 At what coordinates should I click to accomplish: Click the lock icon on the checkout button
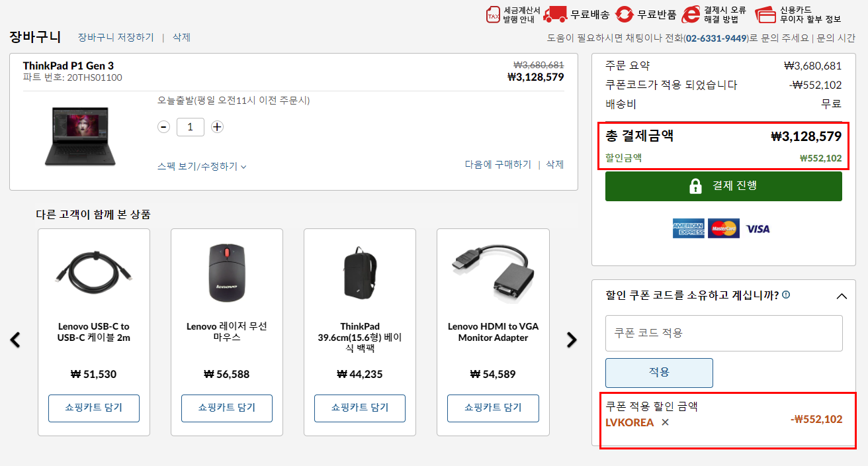tap(695, 186)
